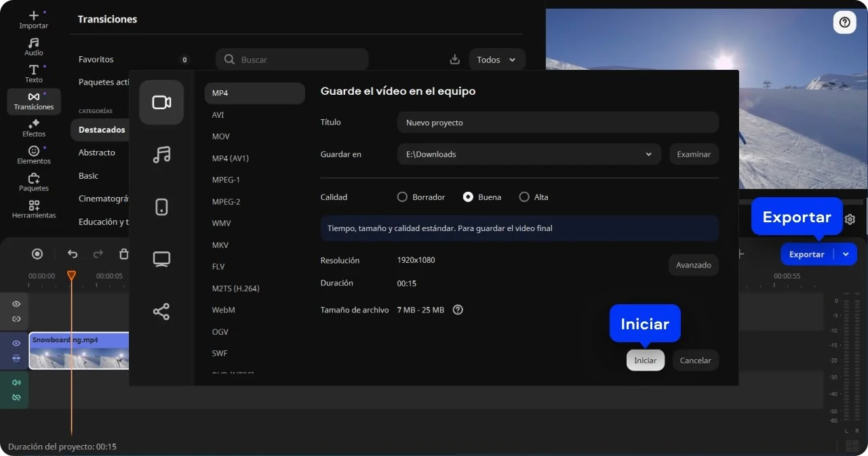Click the Iniciar button
This screenshot has width=868, height=456.
pyautogui.click(x=645, y=360)
